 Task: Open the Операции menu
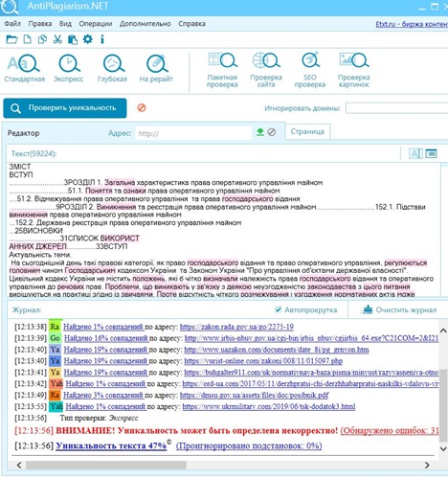(96, 24)
